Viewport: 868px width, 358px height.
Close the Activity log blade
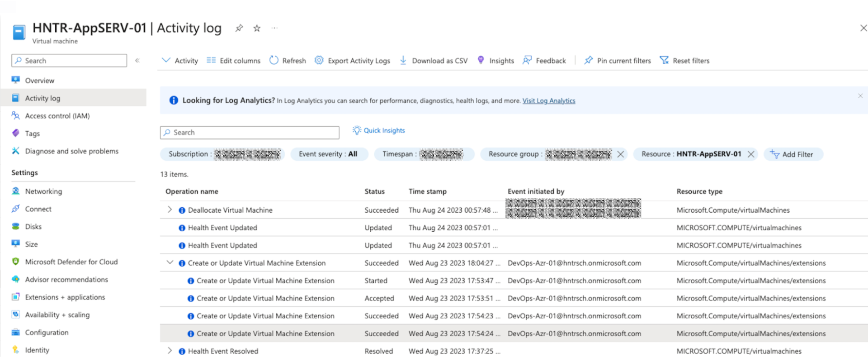point(863,28)
